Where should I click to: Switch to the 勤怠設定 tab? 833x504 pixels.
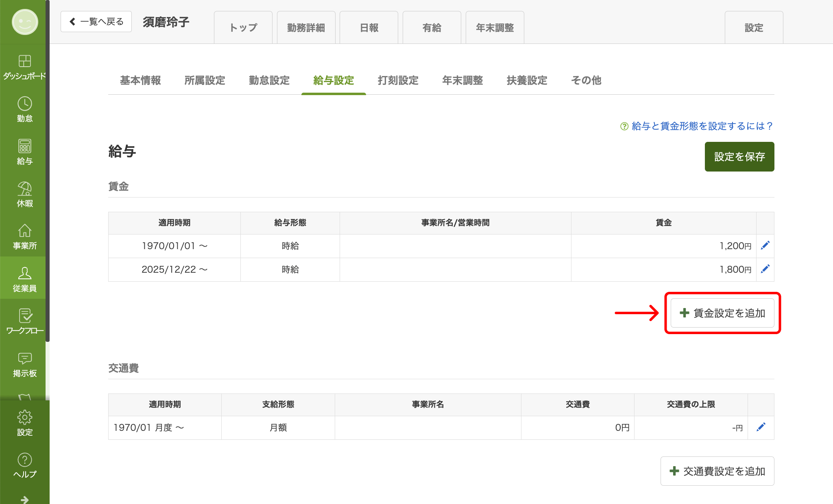click(269, 80)
